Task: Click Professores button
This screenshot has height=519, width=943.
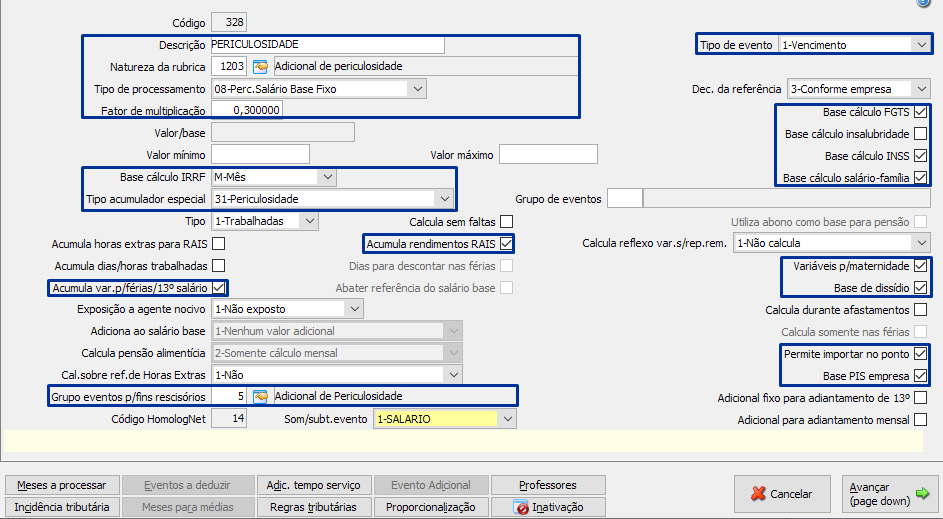Action: pyautogui.click(x=548, y=485)
